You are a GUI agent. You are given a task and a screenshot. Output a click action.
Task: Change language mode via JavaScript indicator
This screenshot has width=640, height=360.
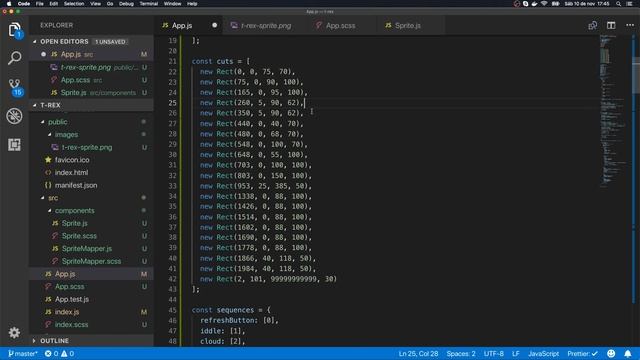click(x=543, y=353)
